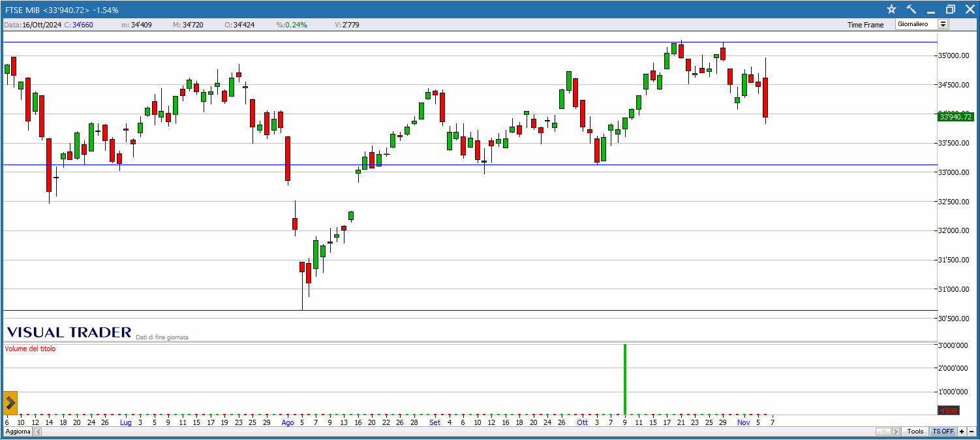Grab the horizontal scrollbar thumb
The width and height of the screenshot is (980, 440).
[884, 432]
